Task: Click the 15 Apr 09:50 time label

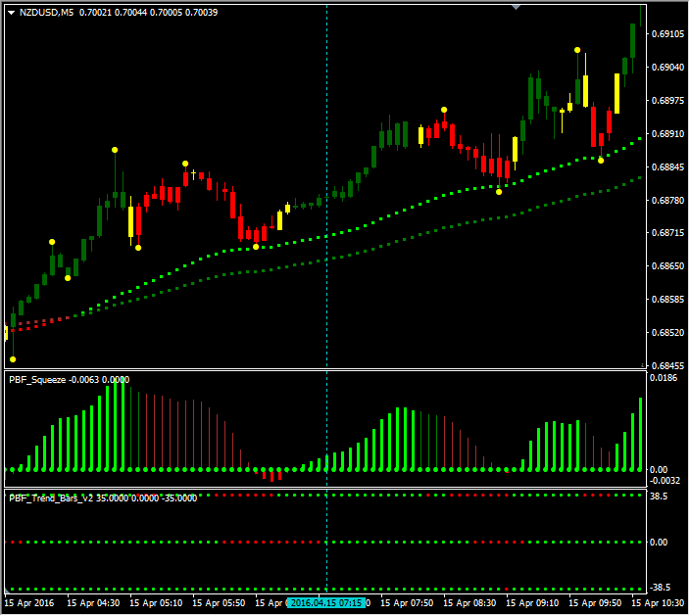Action: (595, 603)
